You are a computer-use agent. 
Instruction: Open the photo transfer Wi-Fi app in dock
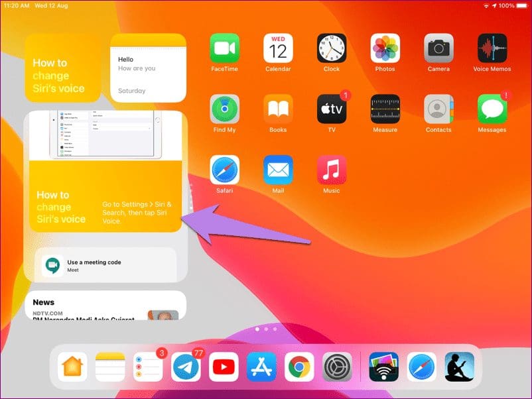point(383,367)
